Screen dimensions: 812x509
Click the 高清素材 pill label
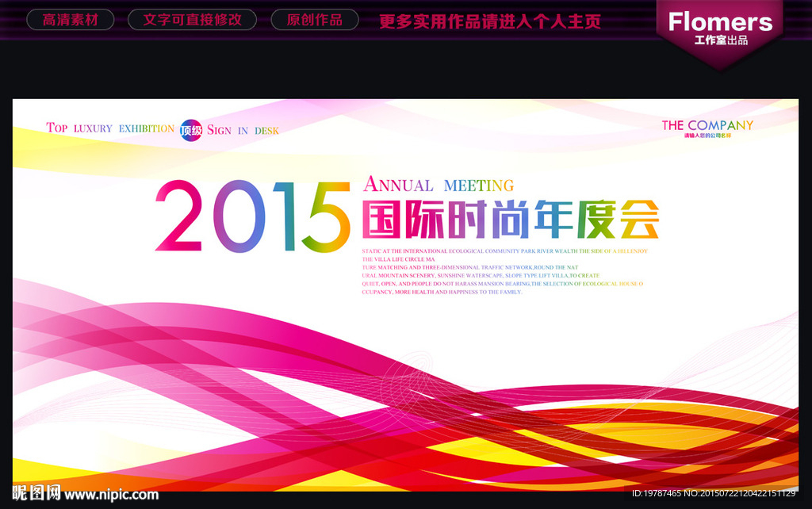tap(71, 20)
